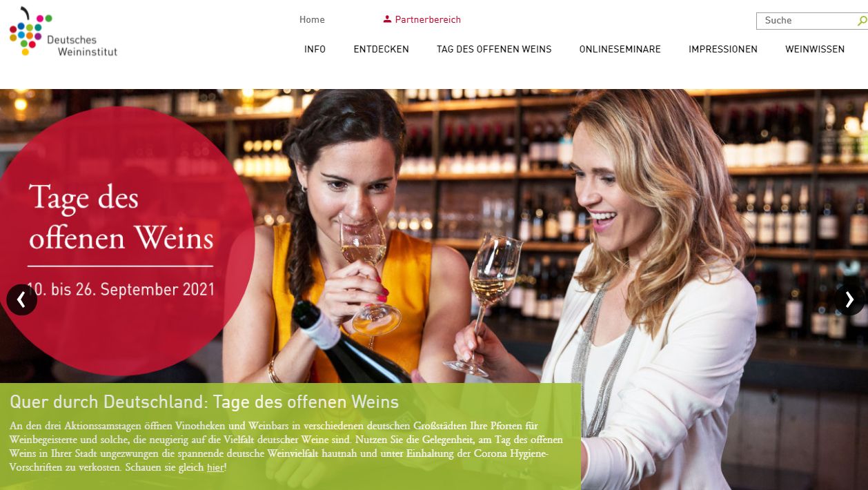Go to the previous slide arrow
This screenshot has width=868, height=490.
point(21,300)
